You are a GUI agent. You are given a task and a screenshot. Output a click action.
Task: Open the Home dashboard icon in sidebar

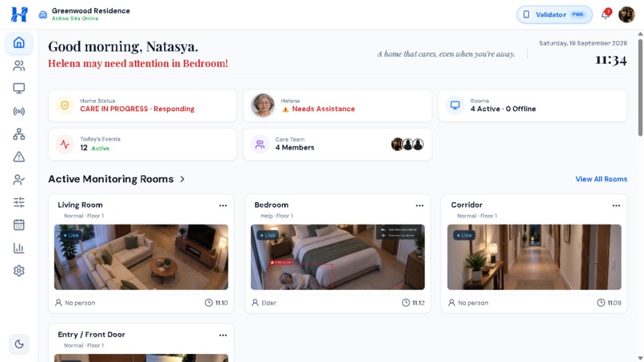[x=19, y=42]
